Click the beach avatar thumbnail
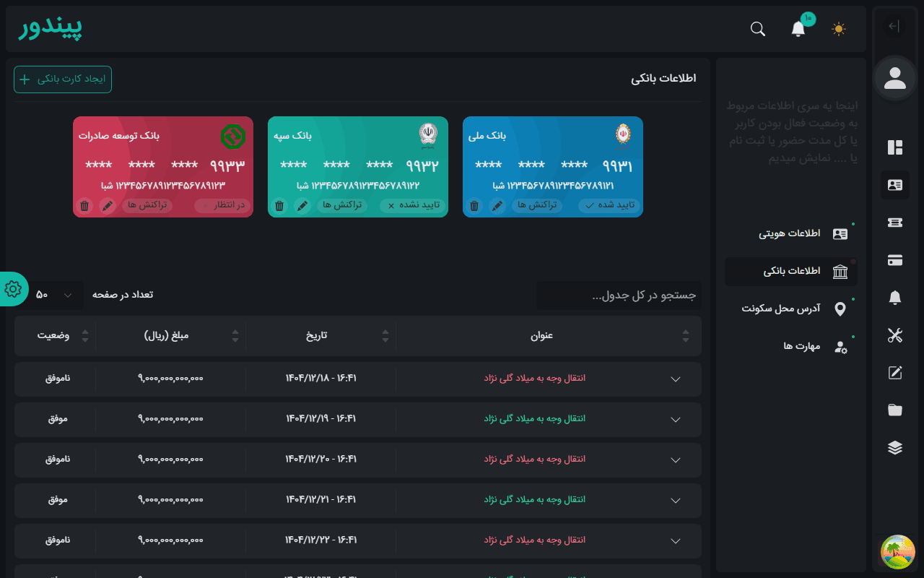924x578 pixels. [898, 552]
